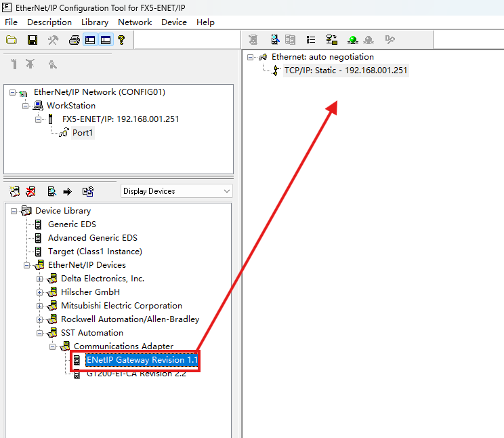Click the device properties icon in right toolbar
The height and width of the screenshot is (438, 504).
click(275, 39)
